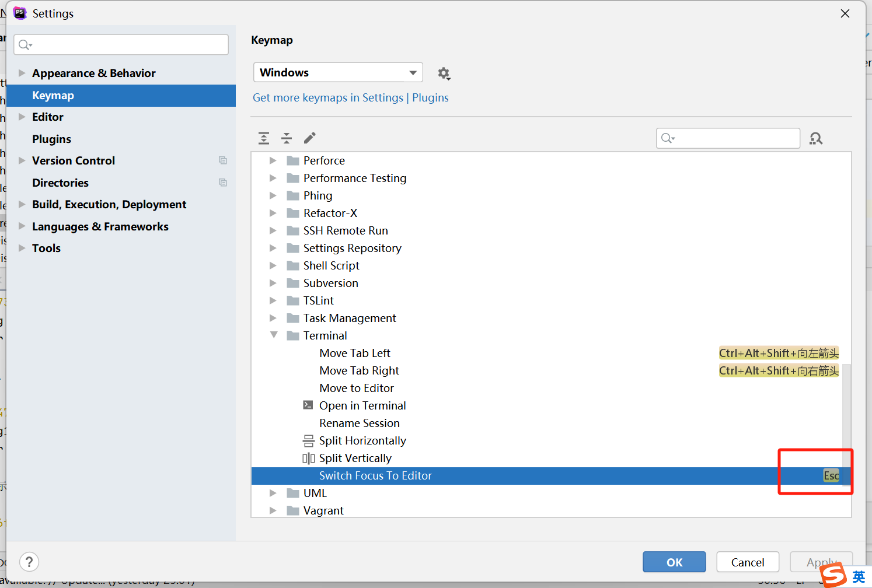
Task: Click the 英 language indicator
Action: coord(859,576)
